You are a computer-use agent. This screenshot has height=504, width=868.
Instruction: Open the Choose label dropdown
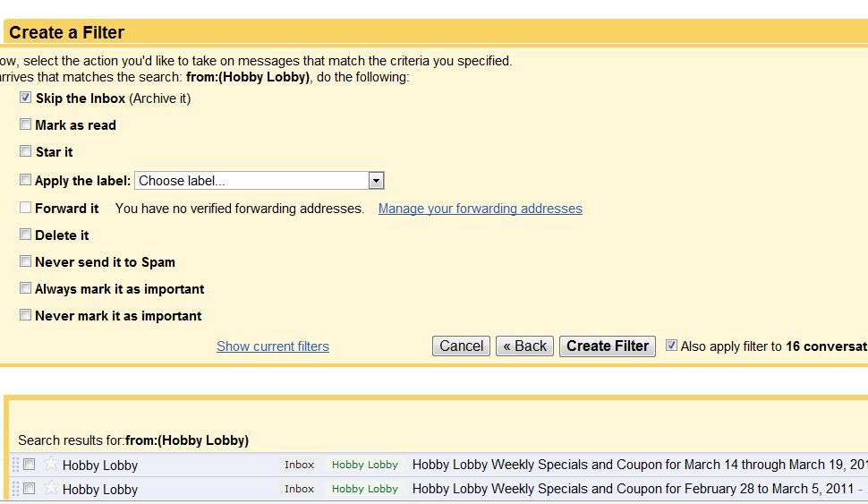(x=260, y=181)
